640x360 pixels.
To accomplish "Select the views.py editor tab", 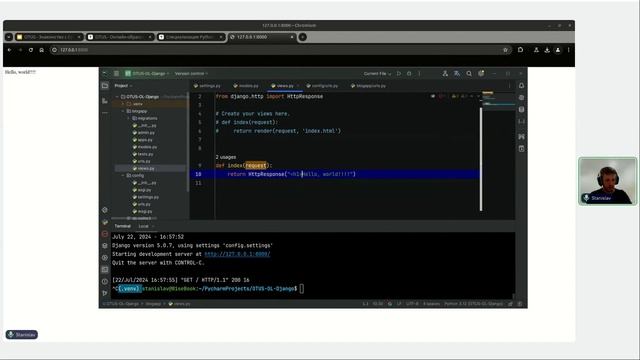I will tap(285, 86).
